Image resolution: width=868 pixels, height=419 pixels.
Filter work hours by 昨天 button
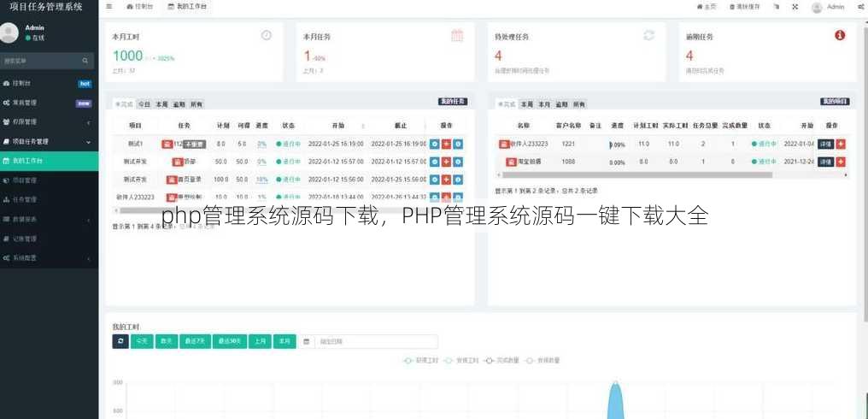(x=166, y=341)
